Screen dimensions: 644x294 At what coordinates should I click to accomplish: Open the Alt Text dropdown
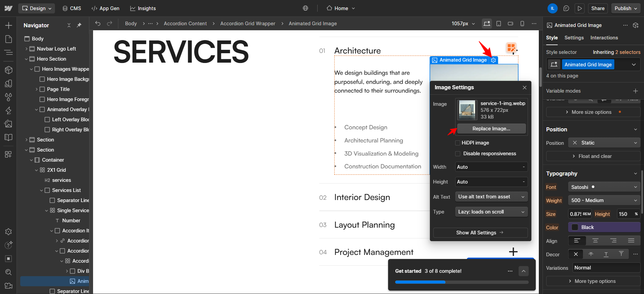[x=492, y=197]
